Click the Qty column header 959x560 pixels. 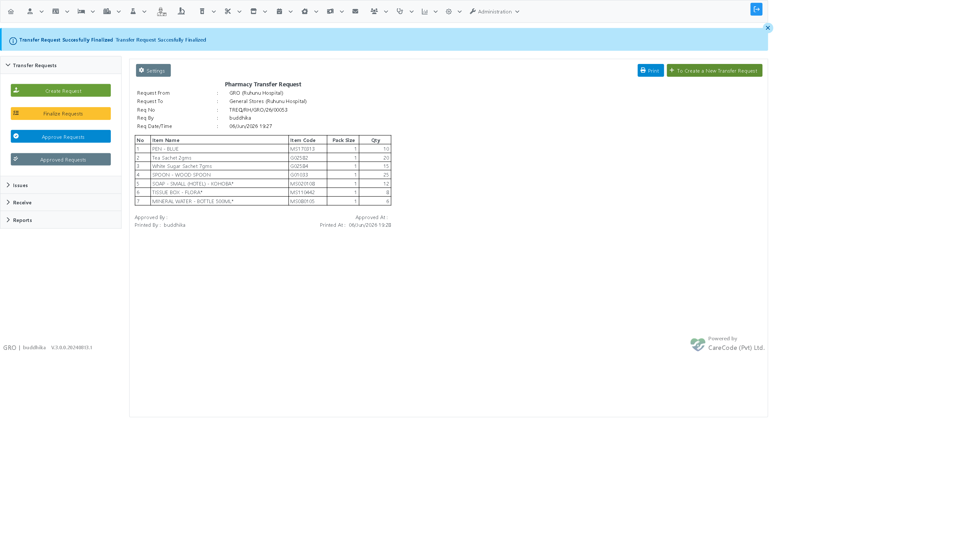375,140
